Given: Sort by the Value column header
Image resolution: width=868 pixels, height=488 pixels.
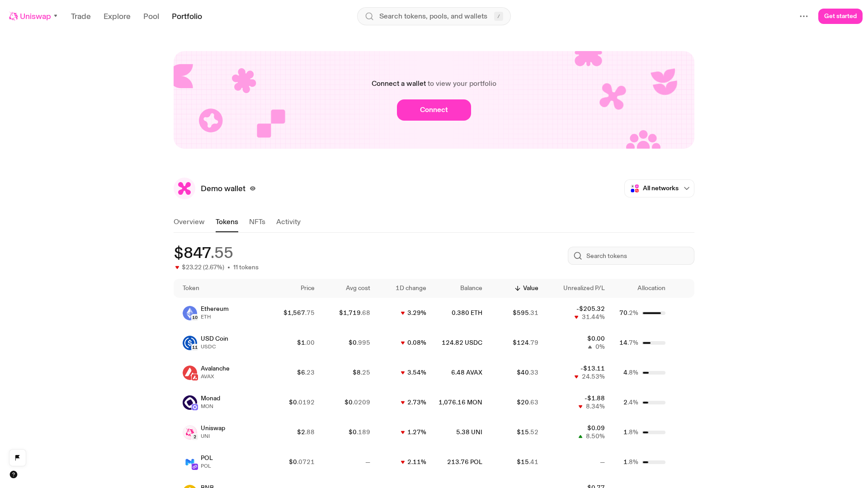Looking at the screenshot, I should tap(530, 288).
